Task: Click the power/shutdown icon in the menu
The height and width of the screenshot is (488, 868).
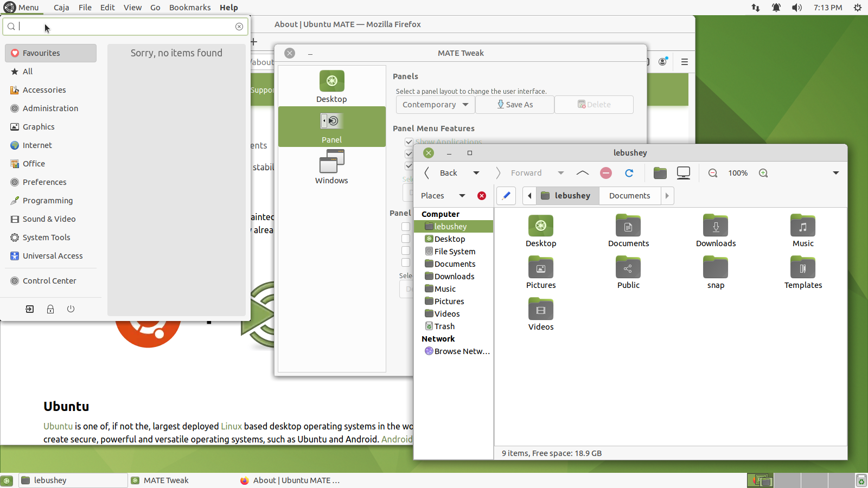Action: [71, 309]
